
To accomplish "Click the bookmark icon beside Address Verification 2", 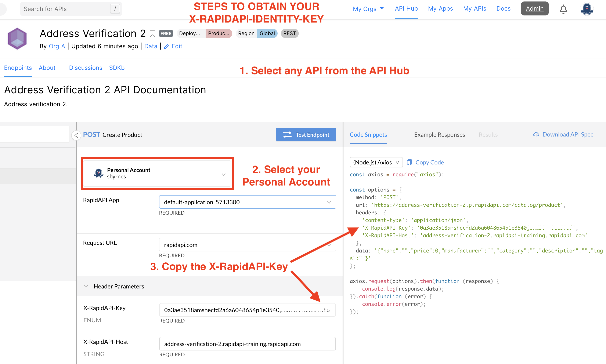I will 152,34.
